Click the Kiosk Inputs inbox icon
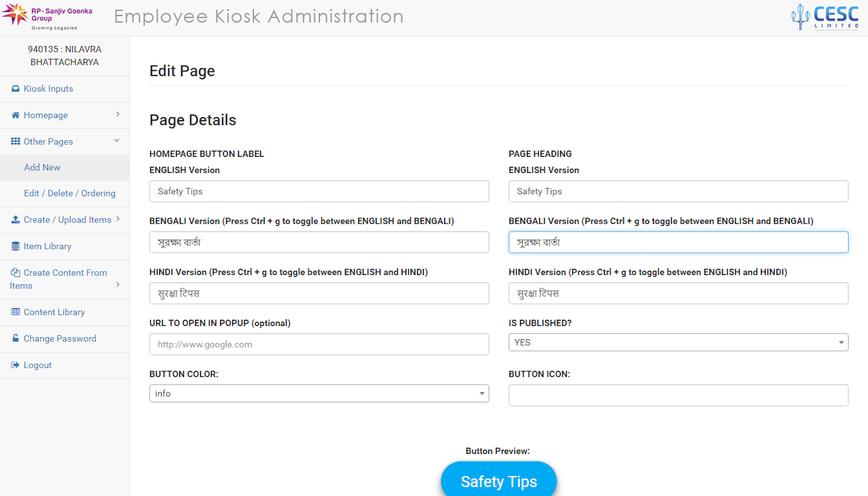The height and width of the screenshot is (496, 868). pos(15,89)
